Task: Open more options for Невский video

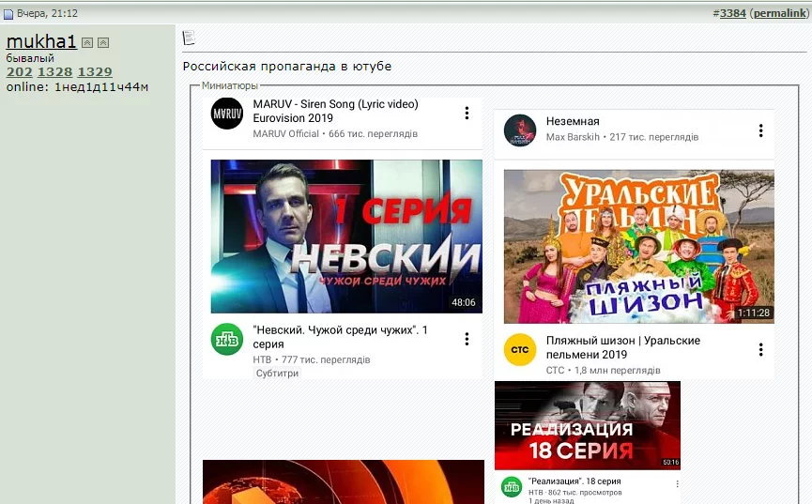Action: pyautogui.click(x=467, y=339)
